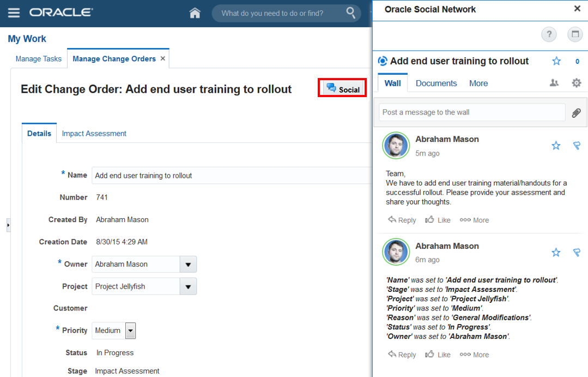Open the Impact Assessment tab
Viewport: 588px width, 377px height.
[x=94, y=134]
